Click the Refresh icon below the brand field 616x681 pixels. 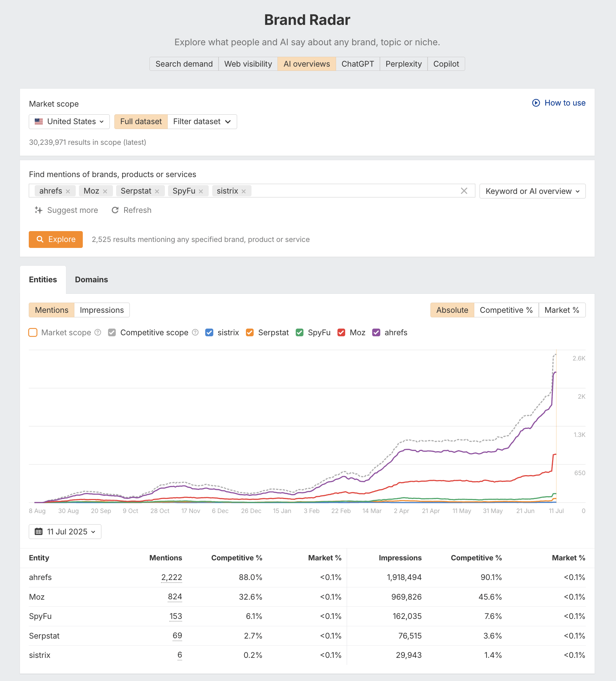tap(116, 210)
